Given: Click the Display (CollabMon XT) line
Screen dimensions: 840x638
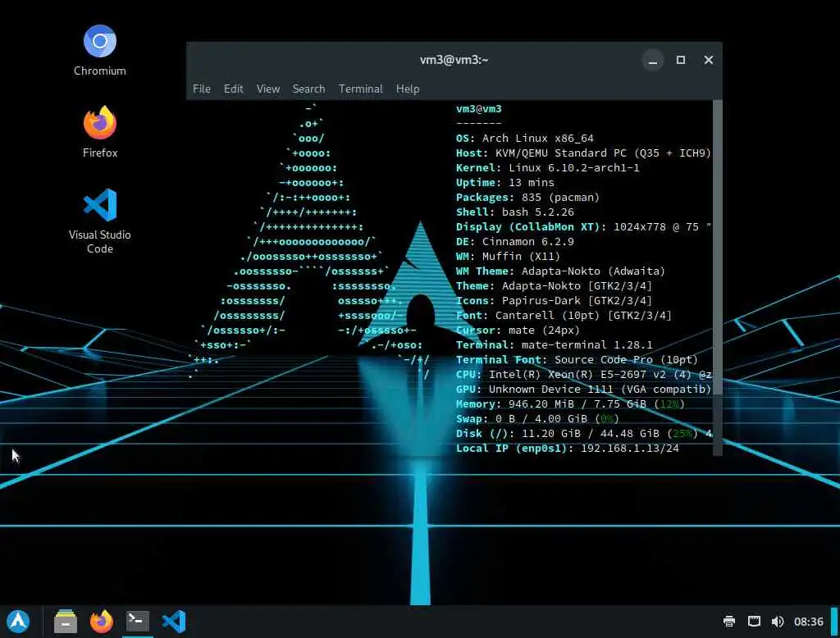Looking at the screenshot, I should [x=583, y=226].
